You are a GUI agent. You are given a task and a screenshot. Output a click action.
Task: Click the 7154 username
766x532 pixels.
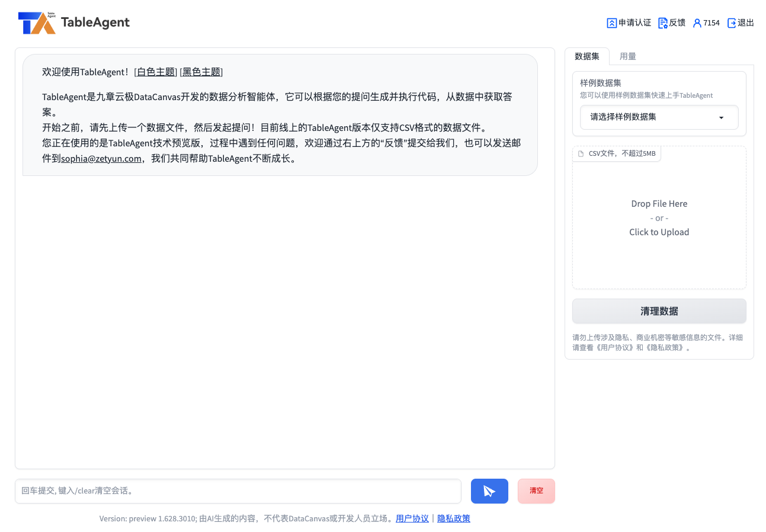(711, 23)
